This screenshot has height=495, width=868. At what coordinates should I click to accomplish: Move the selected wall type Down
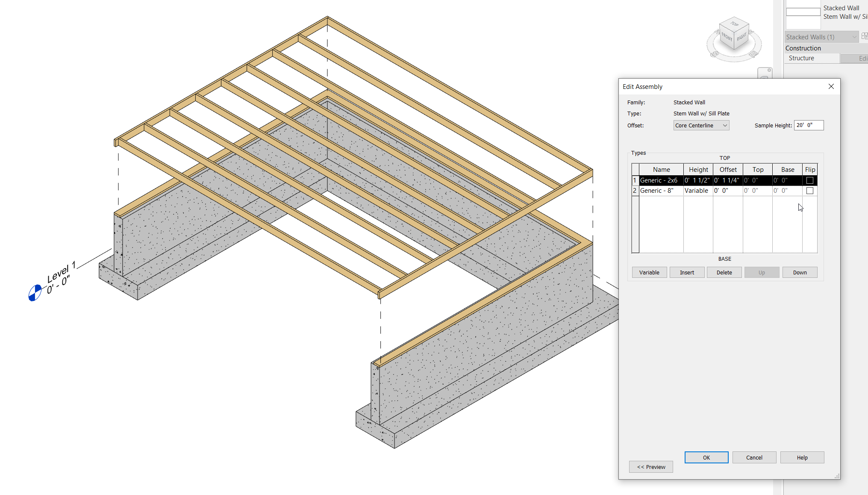pos(799,272)
